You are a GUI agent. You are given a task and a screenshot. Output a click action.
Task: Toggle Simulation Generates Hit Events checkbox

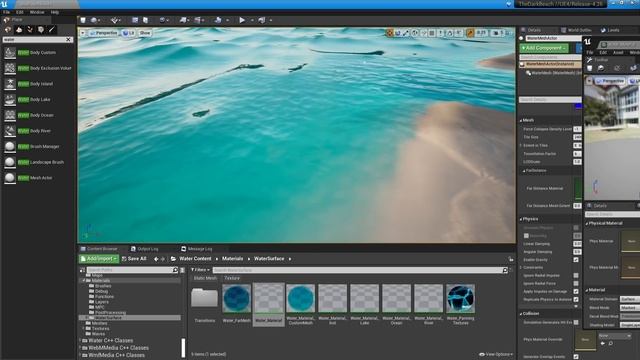576,322
